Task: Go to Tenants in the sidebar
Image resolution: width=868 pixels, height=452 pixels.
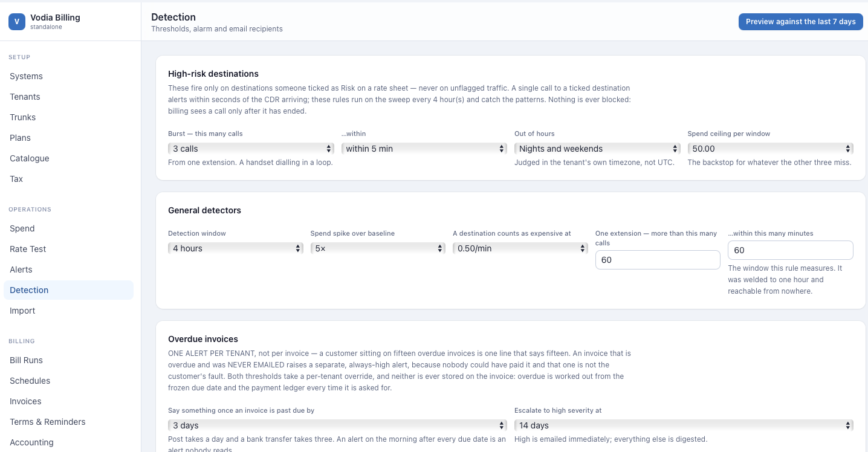Action: 68,97
